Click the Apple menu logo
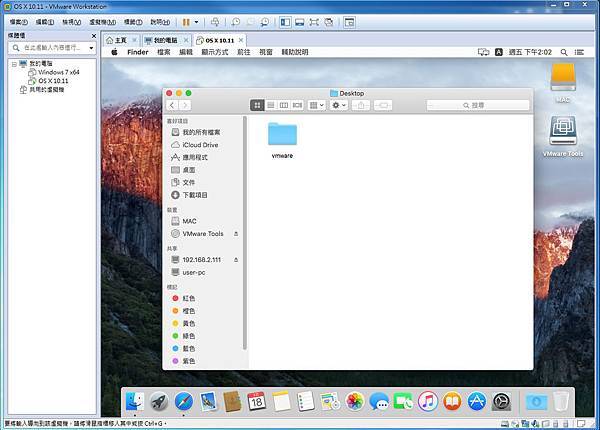The image size is (600, 430). tap(114, 52)
